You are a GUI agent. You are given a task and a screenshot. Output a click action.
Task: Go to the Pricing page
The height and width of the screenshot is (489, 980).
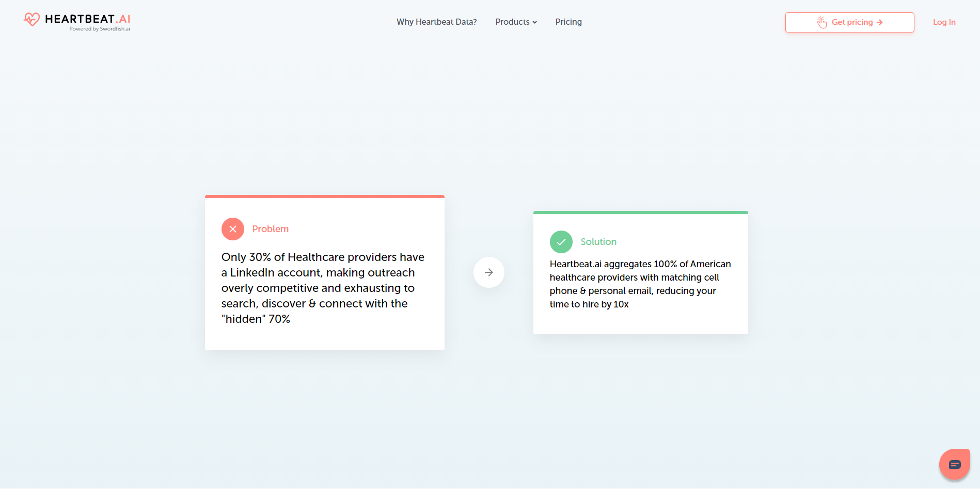coord(568,22)
